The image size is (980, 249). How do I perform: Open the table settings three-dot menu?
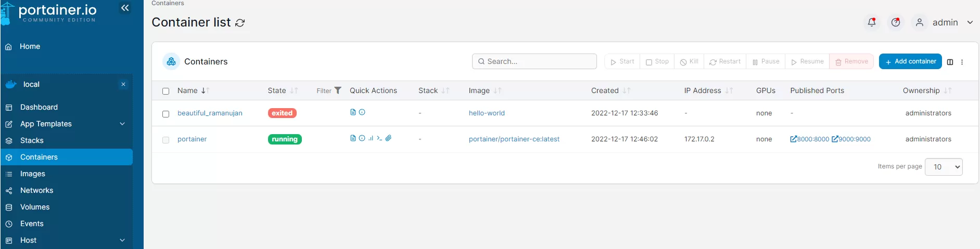tap(962, 62)
